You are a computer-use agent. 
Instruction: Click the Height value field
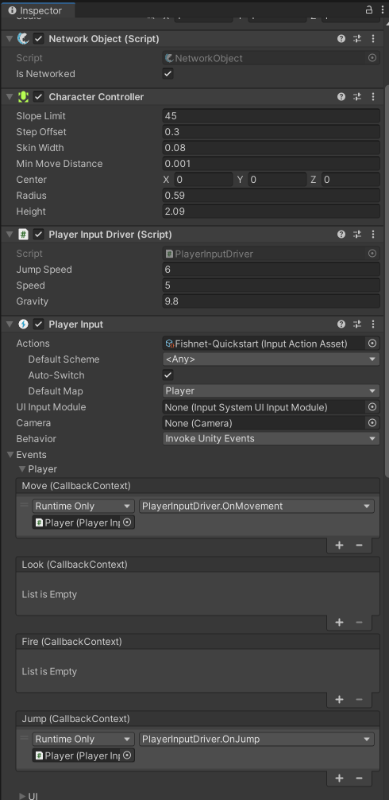271,211
